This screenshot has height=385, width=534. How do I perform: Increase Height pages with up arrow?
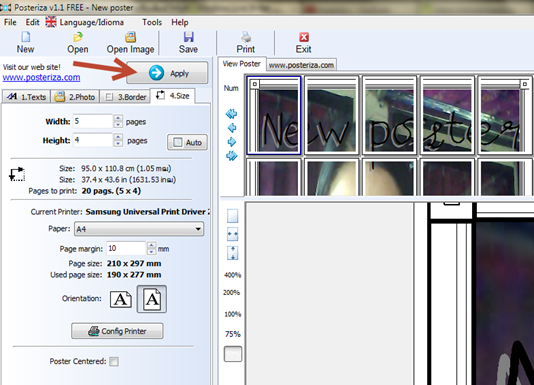pyautogui.click(x=118, y=137)
